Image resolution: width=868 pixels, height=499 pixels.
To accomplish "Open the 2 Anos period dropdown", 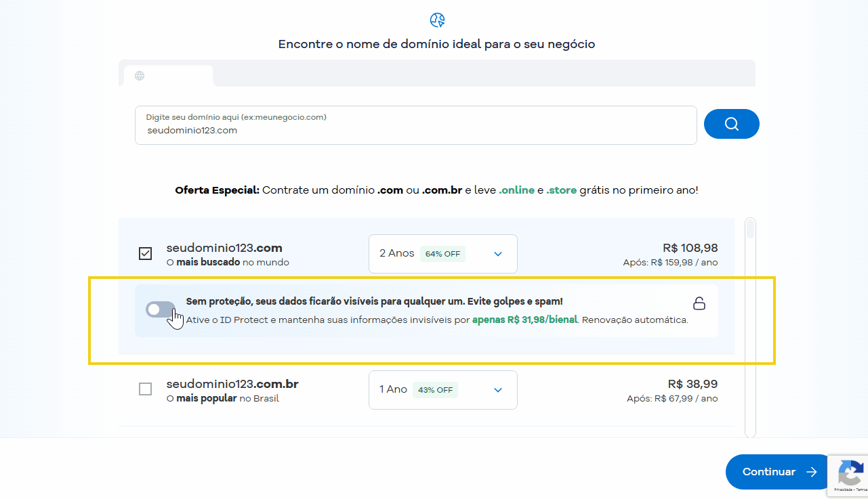I will [443, 254].
